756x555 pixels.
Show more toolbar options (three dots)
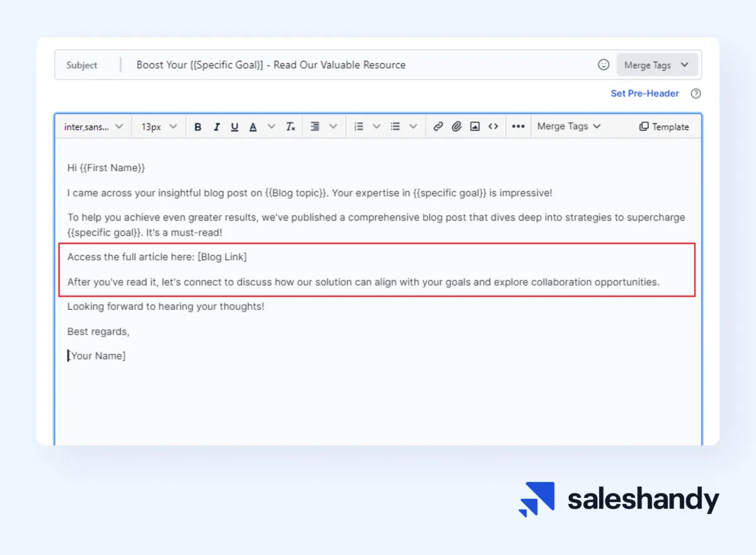(518, 127)
